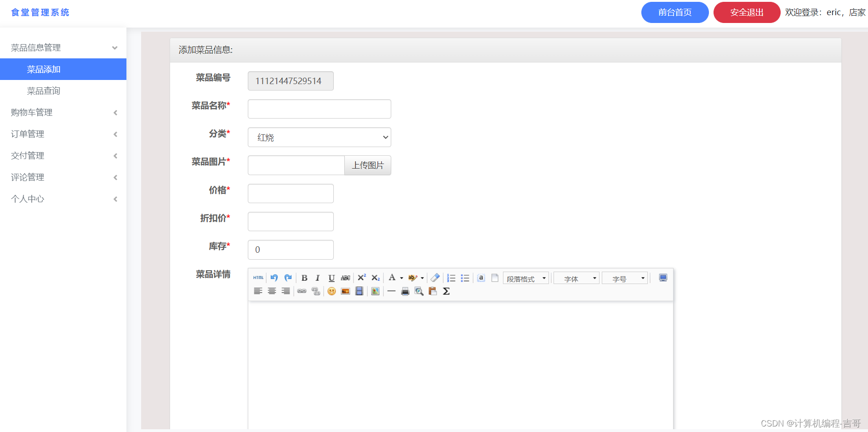Click the 菜品名称 input field
Viewport: 868px width, 432px height.
319,109
